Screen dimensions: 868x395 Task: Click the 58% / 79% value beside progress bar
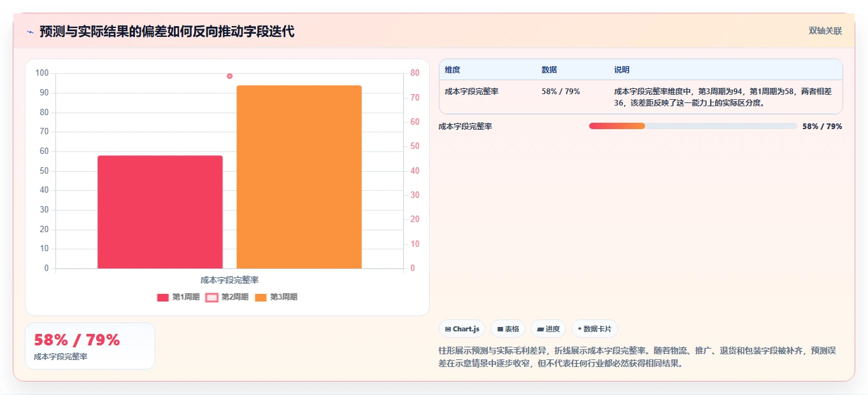pyautogui.click(x=822, y=127)
